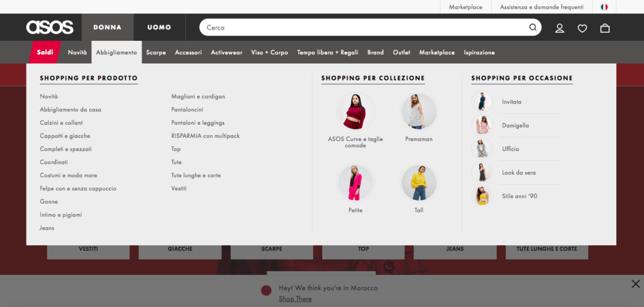644x307 pixels.
Task: Switch to the UOMO section
Action: pyautogui.click(x=159, y=28)
